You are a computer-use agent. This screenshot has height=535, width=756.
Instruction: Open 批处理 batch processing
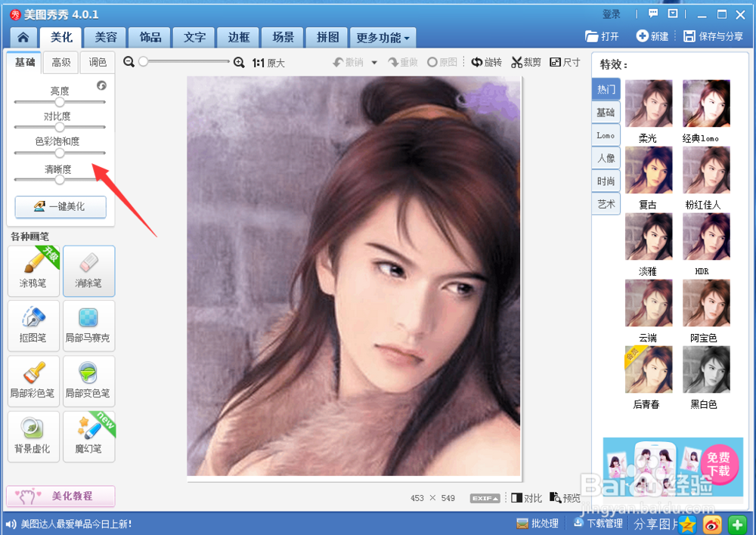tap(537, 524)
